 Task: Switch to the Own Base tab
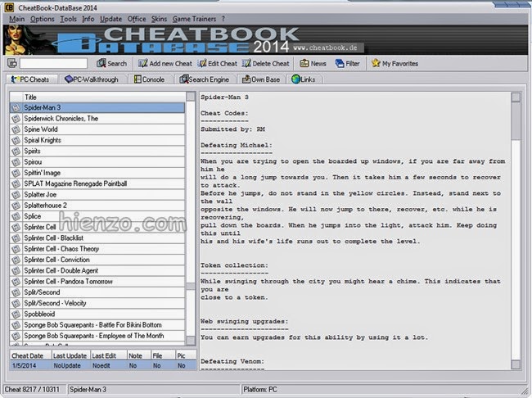point(261,79)
